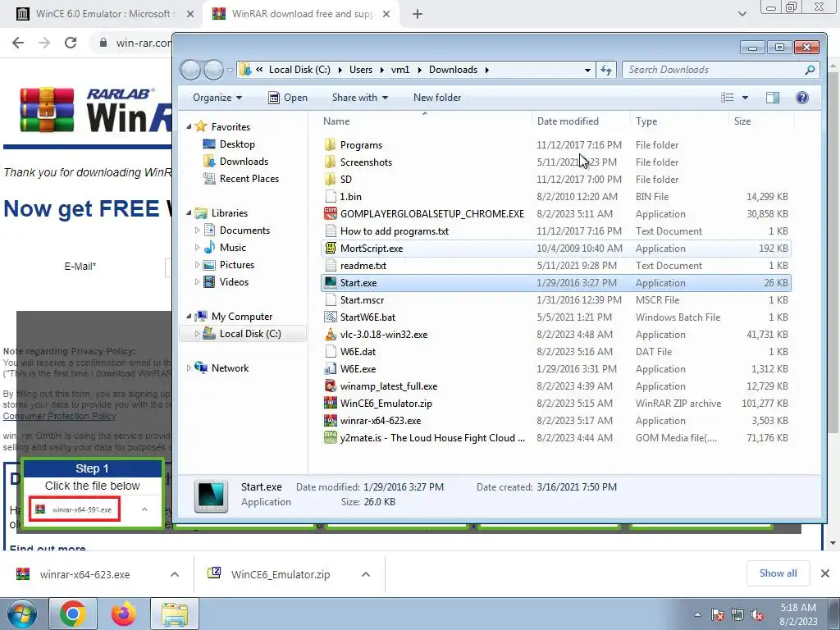The image size is (840, 630).
Task: Expand the Documents library node
Action: pos(197,231)
